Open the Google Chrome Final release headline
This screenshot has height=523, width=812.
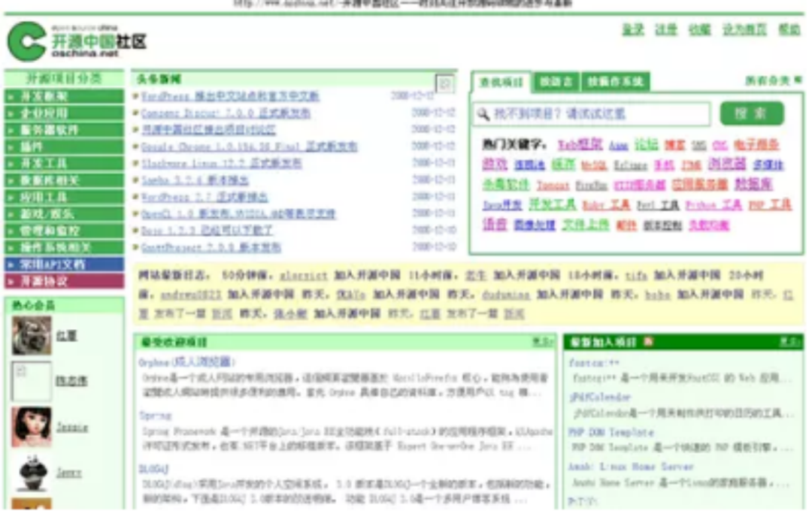[249, 147]
